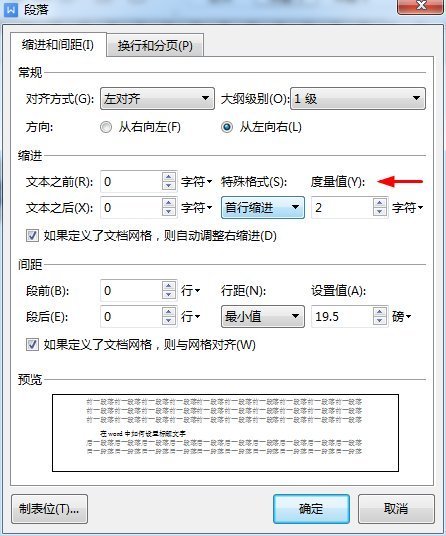446x536 pixels.
Task: Open the 度量值 unit 字符 dropdown
Action: click(x=407, y=207)
